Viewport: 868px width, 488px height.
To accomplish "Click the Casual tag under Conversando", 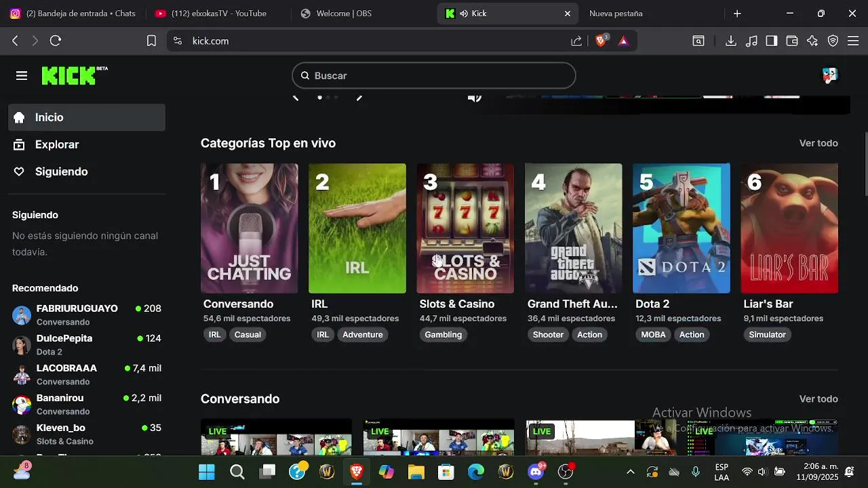I will click(x=248, y=334).
